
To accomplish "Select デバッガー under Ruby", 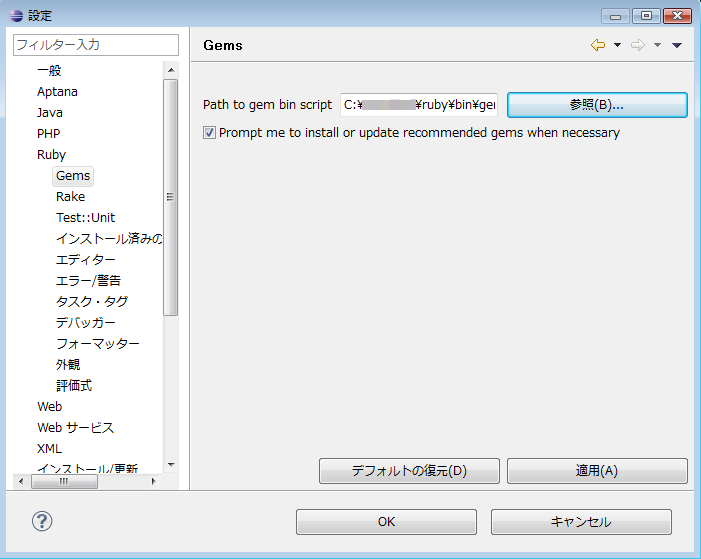I will 85,323.
